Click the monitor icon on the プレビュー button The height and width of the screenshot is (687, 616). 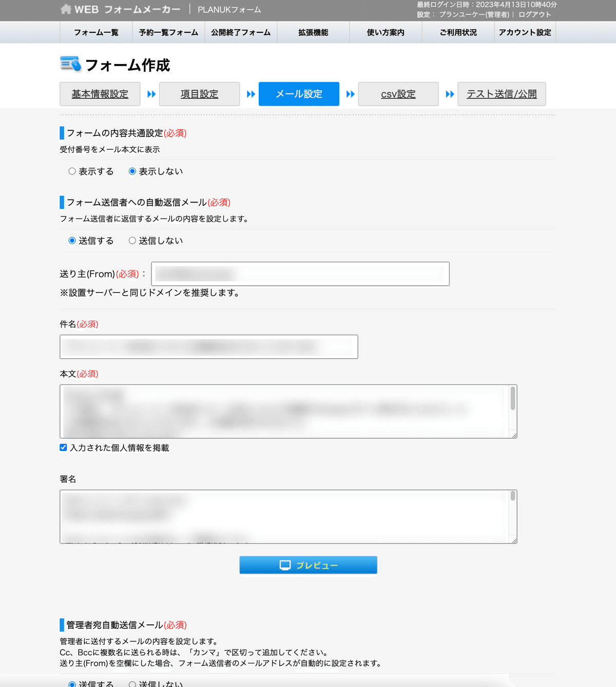[x=285, y=565]
